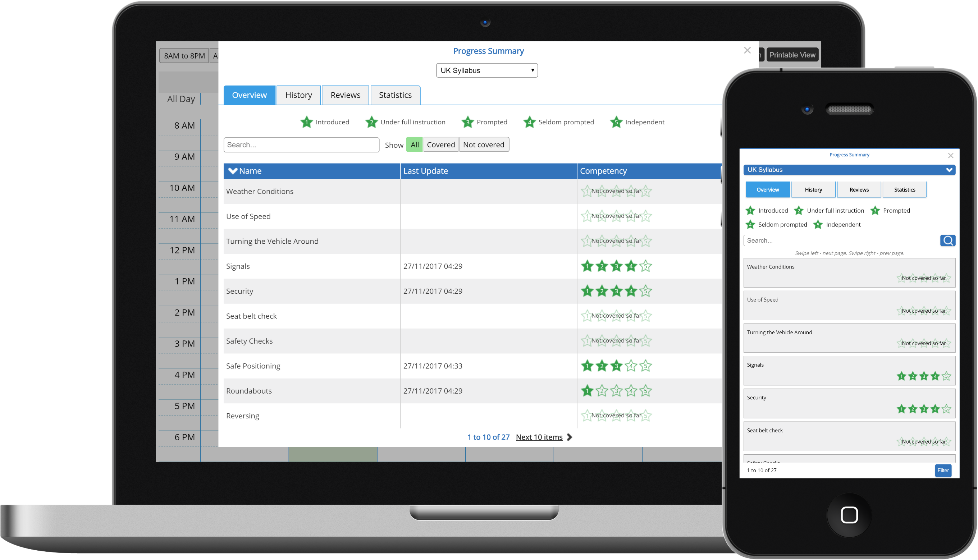Click star 4 in Safe Positioning row
The height and width of the screenshot is (560, 978).
tap(631, 366)
